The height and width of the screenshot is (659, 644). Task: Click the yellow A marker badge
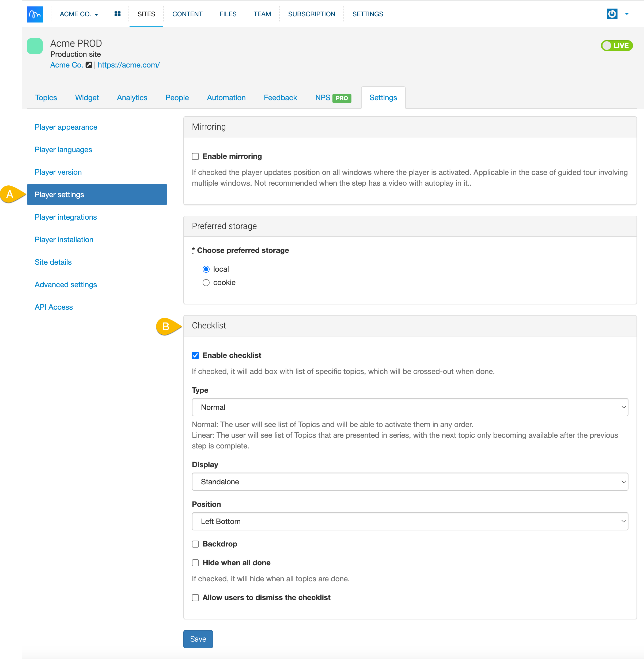(10, 194)
